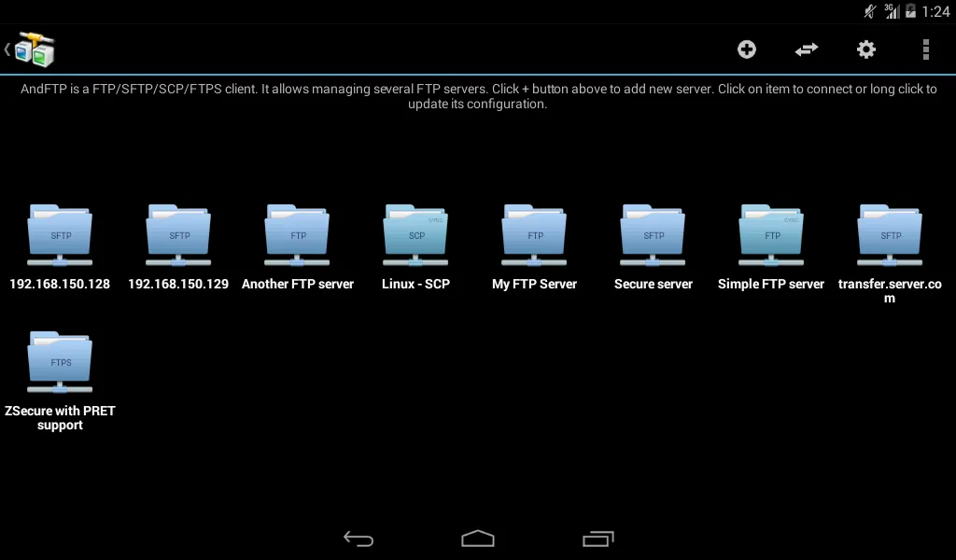Open the Secure server SFTP connection
This screenshot has height=560, width=956.
(653, 233)
